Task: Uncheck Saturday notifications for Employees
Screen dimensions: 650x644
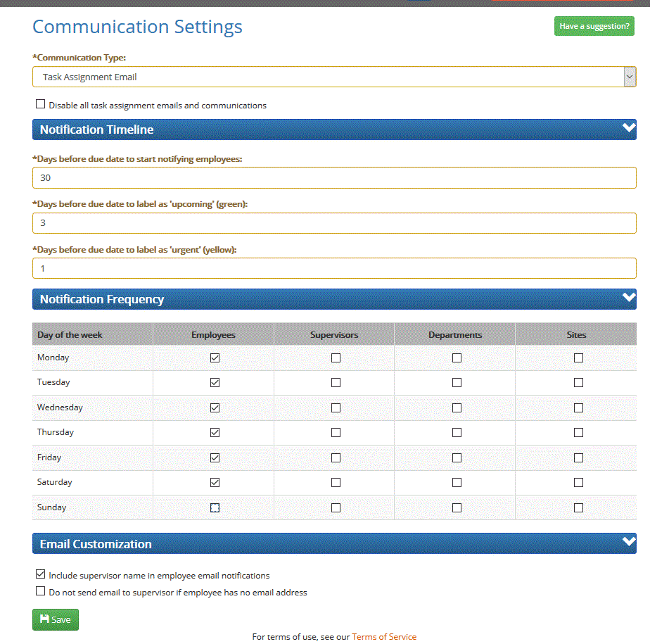Action: 215,482
